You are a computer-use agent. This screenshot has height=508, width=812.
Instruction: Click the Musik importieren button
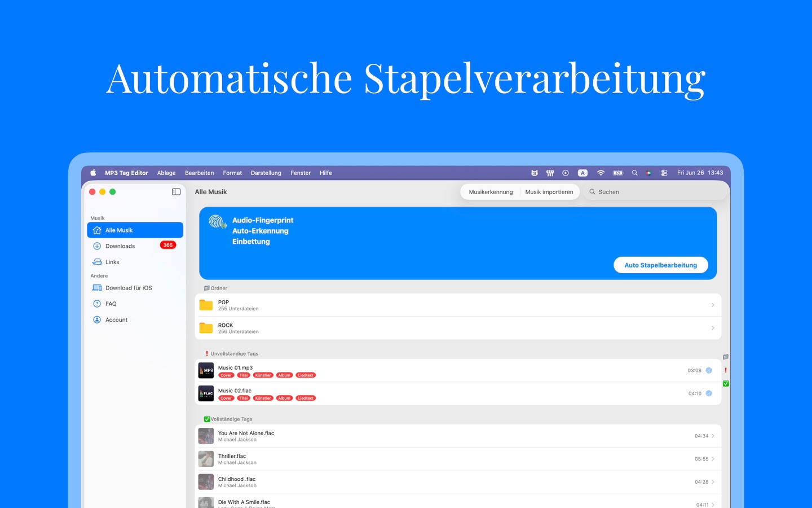click(549, 192)
